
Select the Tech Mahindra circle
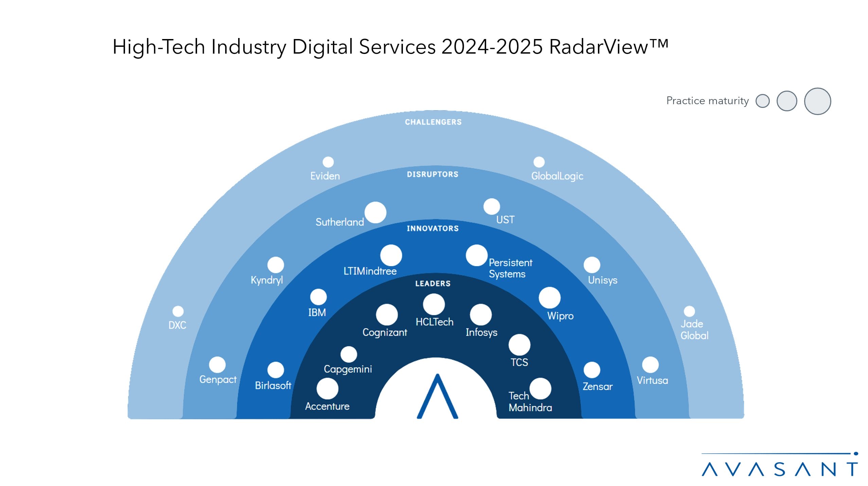(x=540, y=388)
